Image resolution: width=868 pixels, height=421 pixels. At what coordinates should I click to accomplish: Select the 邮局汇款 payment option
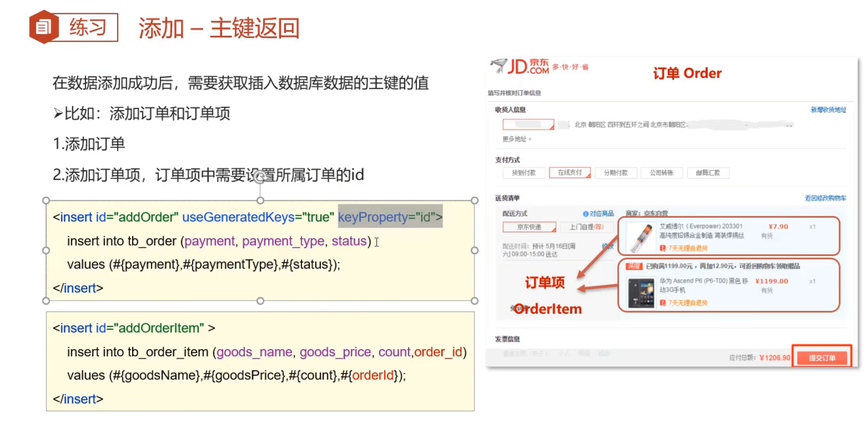pyautogui.click(x=708, y=173)
